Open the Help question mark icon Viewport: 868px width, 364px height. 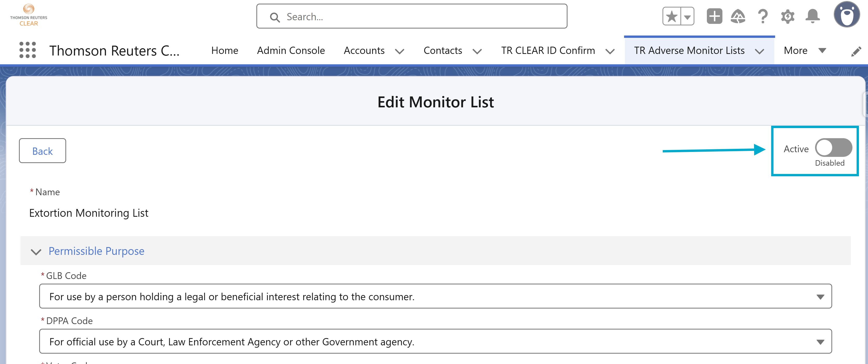763,16
